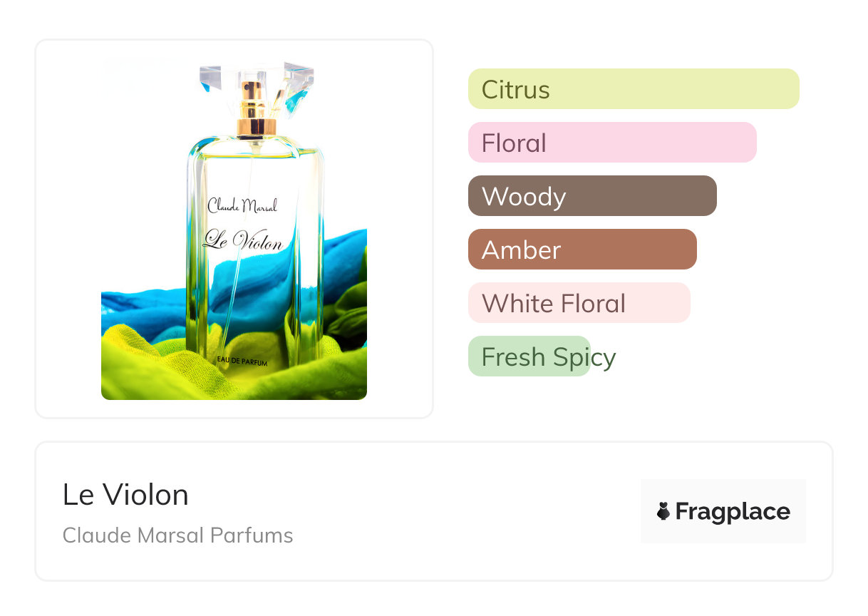Viewport: 868px width, 616px height.
Task: Click the Fragplace perfume bottle logo icon
Action: pos(663,511)
